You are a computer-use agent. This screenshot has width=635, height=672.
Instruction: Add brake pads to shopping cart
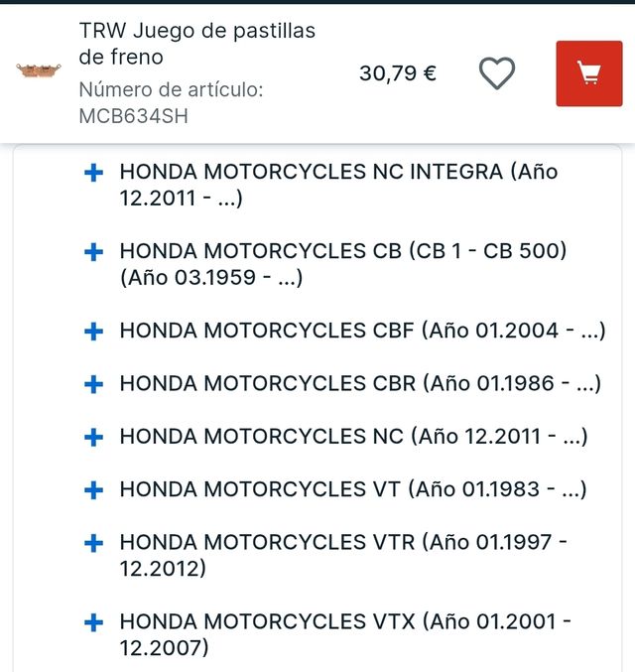(x=588, y=73)
